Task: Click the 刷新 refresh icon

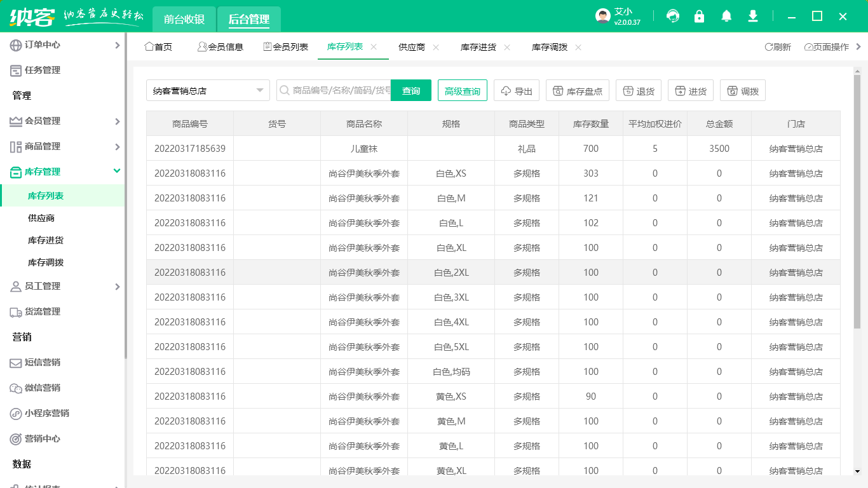Action: click(x=778, y=46)
